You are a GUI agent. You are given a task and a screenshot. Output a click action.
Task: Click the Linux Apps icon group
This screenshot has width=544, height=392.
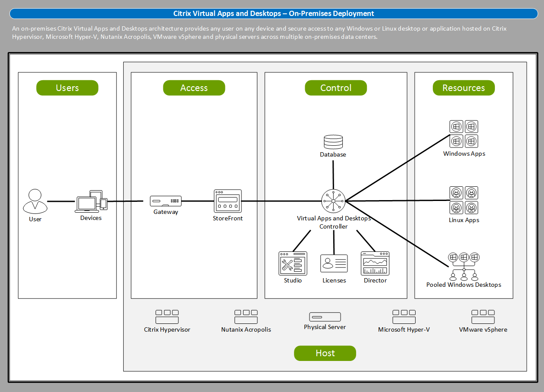[x=464, y=201]
